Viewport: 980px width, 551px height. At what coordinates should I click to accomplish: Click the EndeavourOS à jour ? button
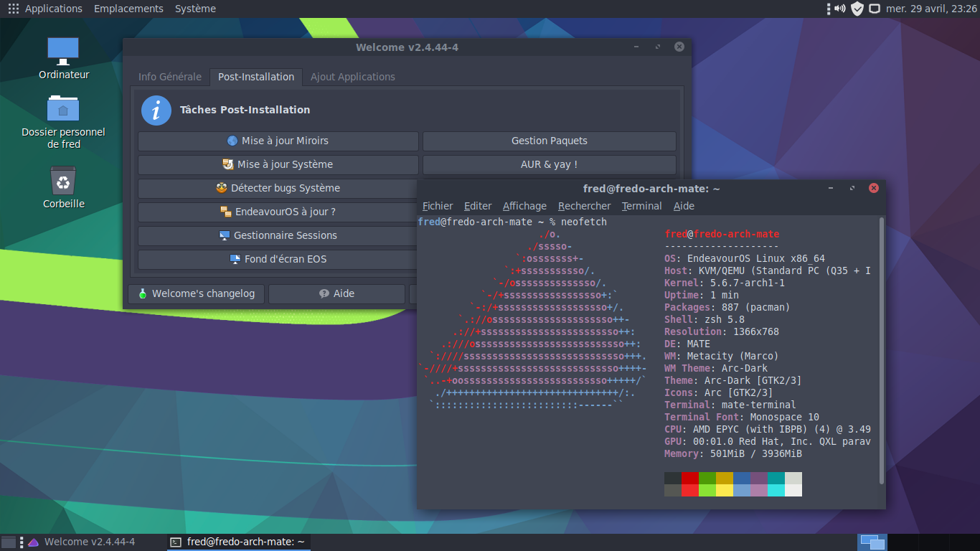pos(278,212)
